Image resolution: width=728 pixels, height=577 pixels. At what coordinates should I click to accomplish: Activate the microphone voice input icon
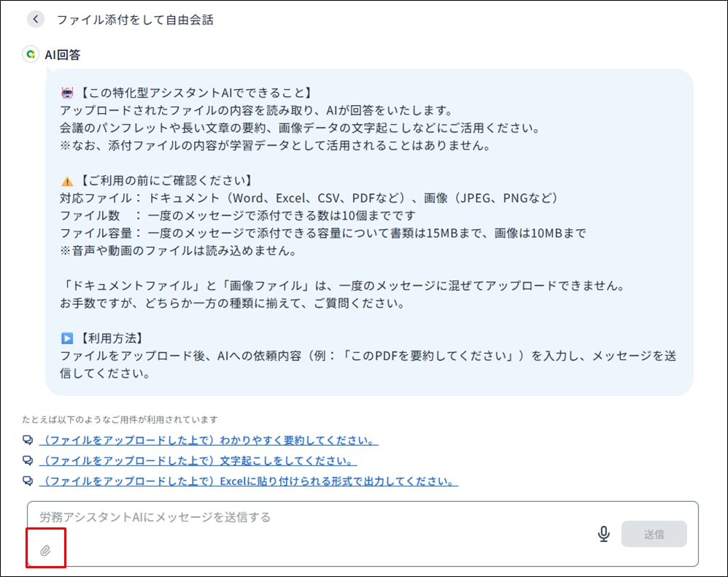(603, 534)
